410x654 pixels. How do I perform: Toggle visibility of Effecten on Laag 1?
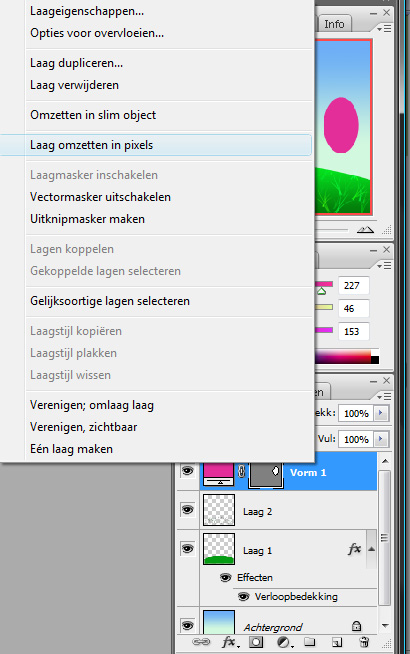click(226, 578)
